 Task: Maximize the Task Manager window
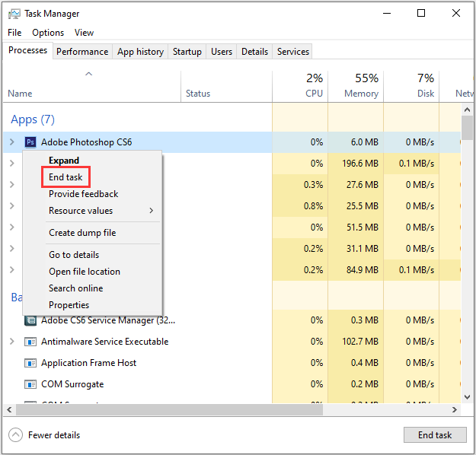(421, 14)
